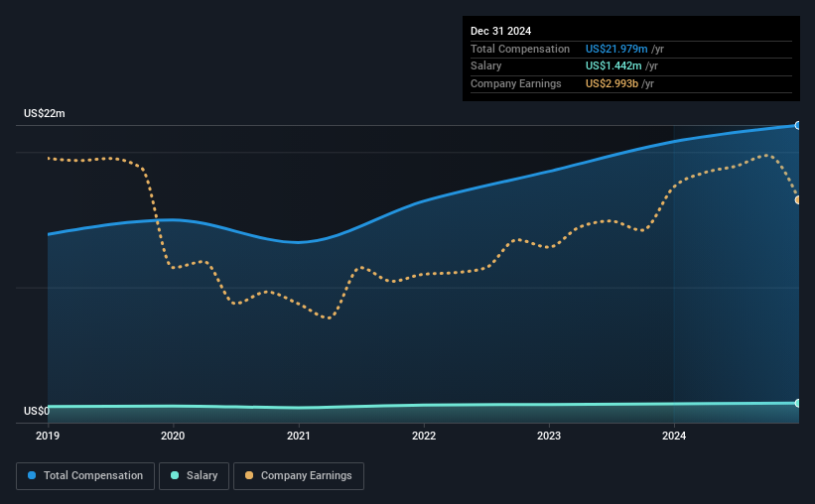Click the 2019 x-axis label
This screenshot has height=504, width=815.
(x=48, y=436)
